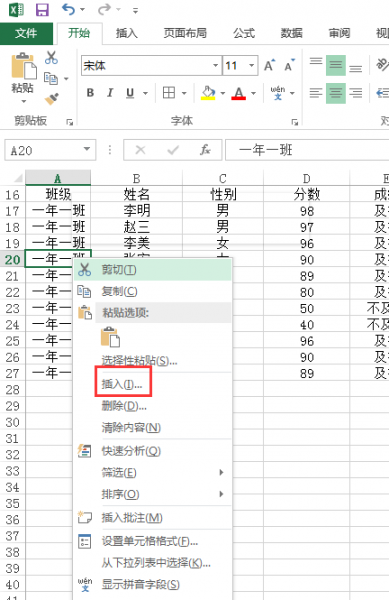
Task: Open the Excel application icon menu
Action: tap(16, 10)
